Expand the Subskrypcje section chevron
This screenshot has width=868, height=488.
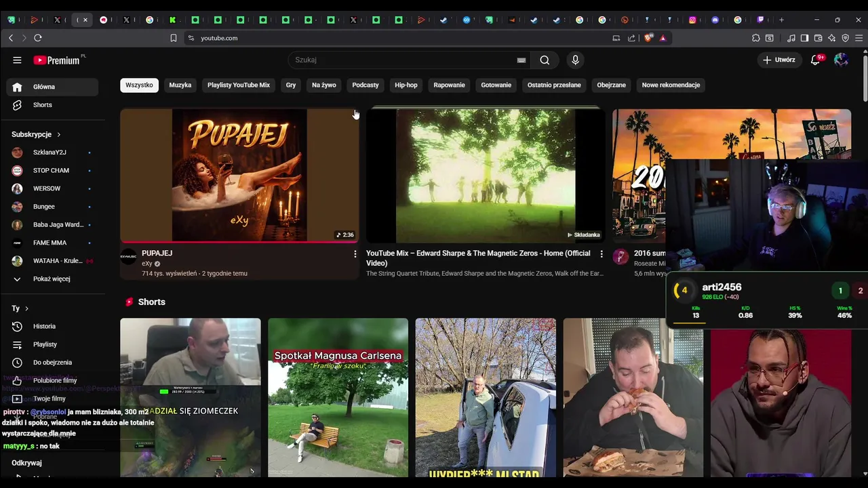point(59,135)
